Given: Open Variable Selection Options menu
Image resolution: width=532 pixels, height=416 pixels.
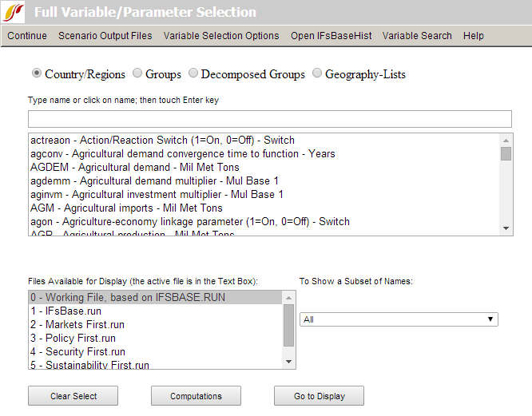Looking at the screenshot, I should [x=221, y=36].
